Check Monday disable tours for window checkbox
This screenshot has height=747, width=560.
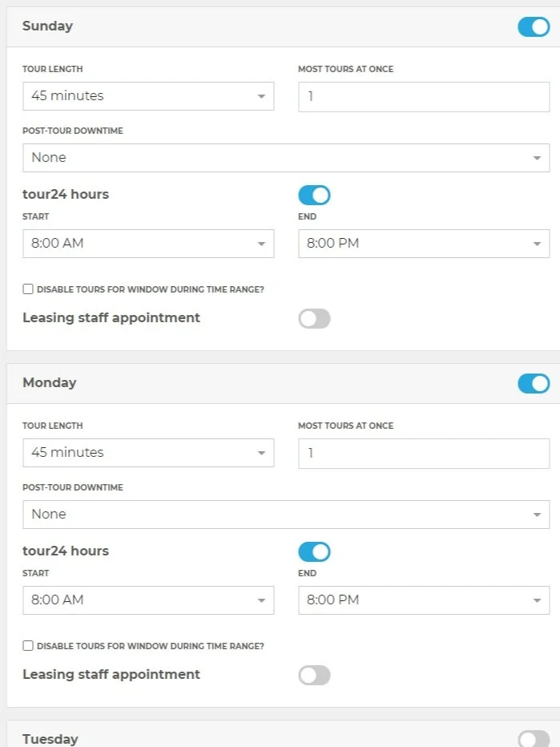(x=28, y=646)
